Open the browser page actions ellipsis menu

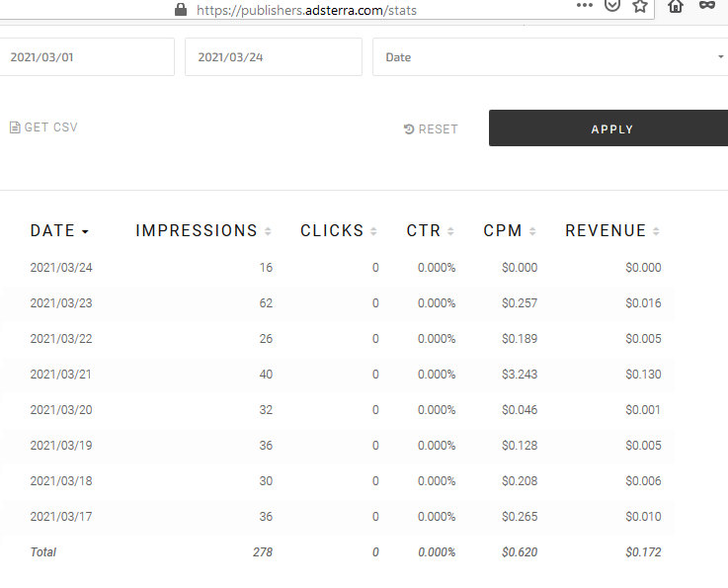click(585, 6)
